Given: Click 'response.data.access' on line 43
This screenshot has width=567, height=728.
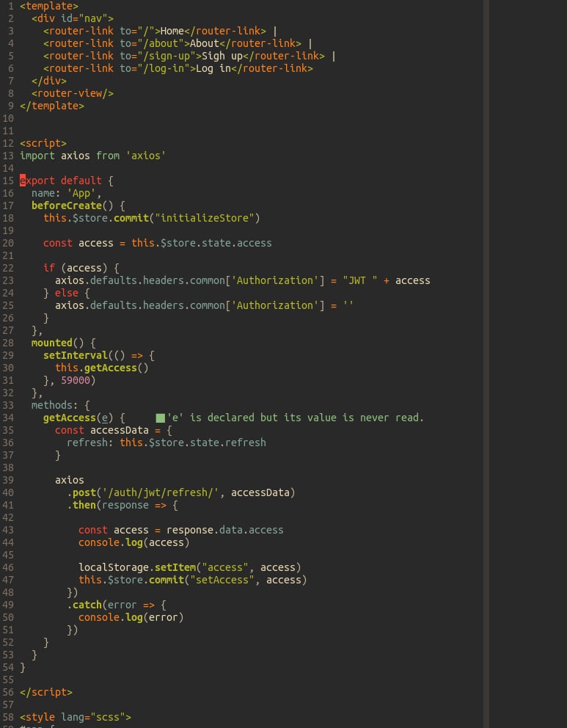Looking at the screenshot, I should click(225, 530).
